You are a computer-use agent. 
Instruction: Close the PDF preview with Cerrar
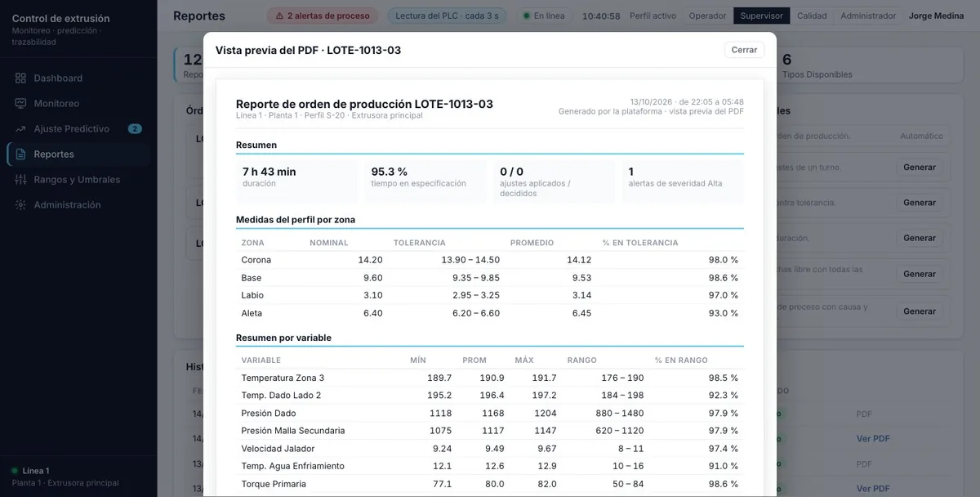pos(744,50)
